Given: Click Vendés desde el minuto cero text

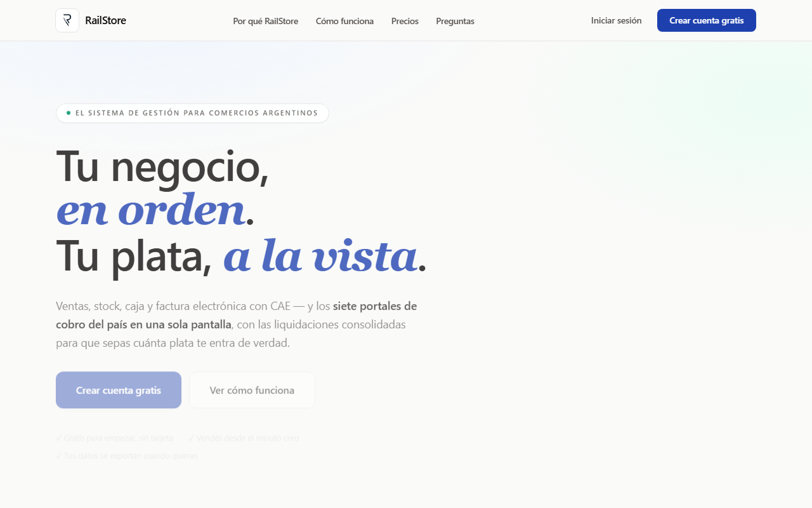Looking at the screenshot, I should (244, 438).
